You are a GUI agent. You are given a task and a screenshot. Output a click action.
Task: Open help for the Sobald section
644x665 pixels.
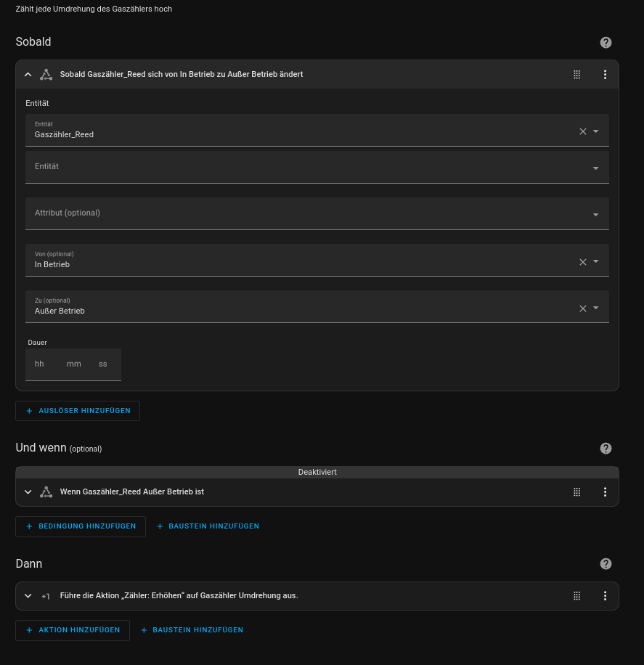point(606,43)
